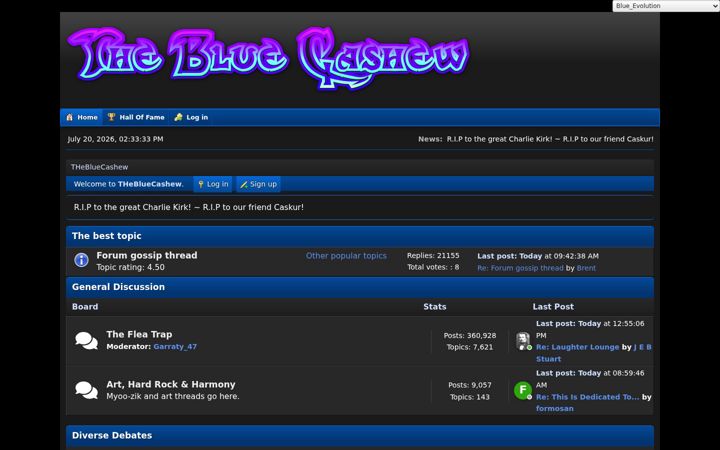Click the trophy icon beside Hall Of Fame
Screen dimensions: 720x450
(x=111, y=117)
